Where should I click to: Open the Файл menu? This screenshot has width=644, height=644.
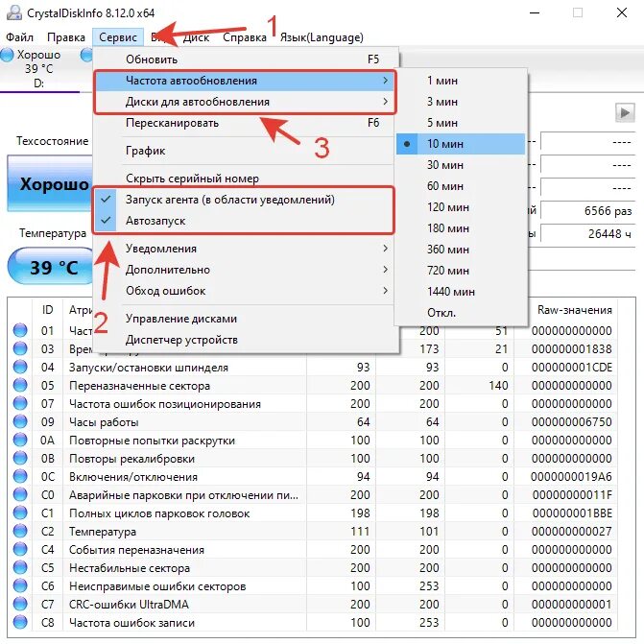(19, 37)
